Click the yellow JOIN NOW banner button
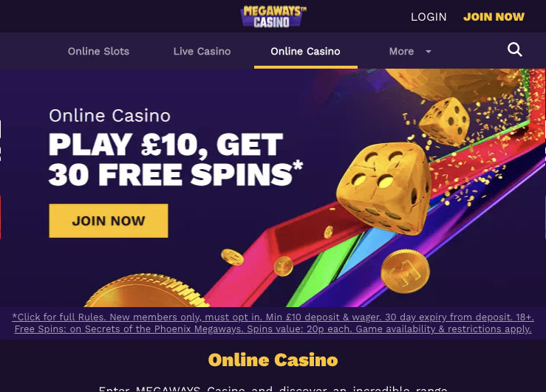This screenshot has height=392, width=546. coord(109,221)
